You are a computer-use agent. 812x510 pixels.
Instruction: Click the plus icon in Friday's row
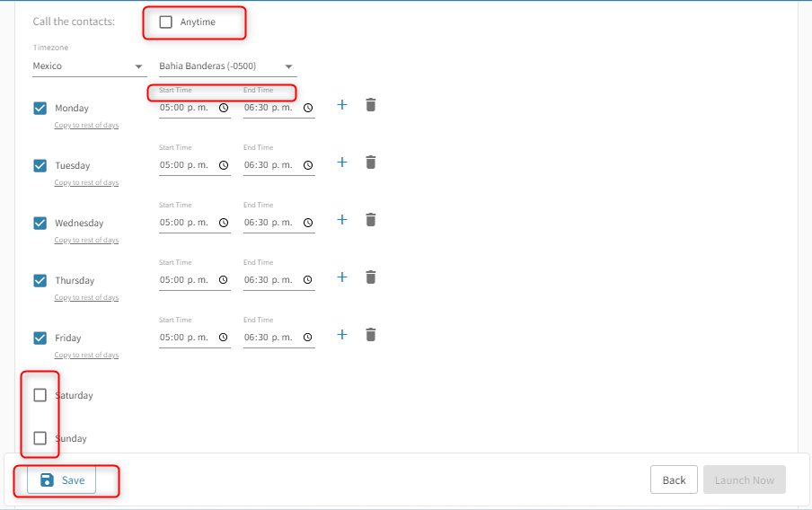341,335
